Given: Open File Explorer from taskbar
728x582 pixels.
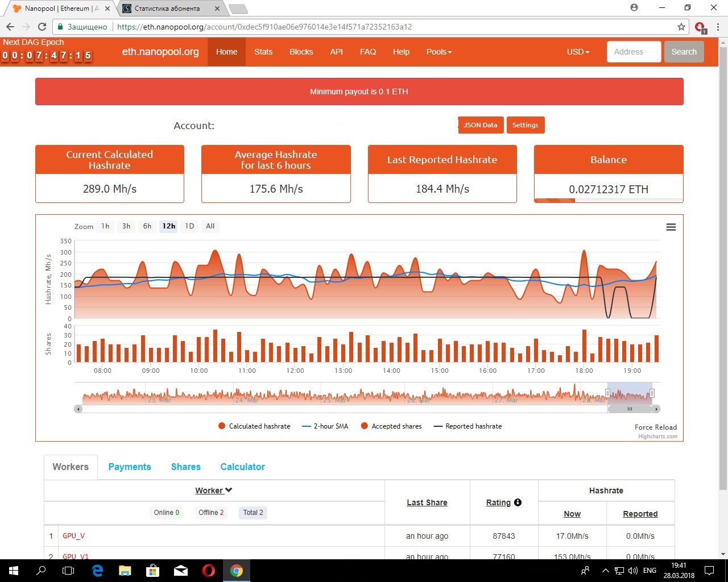Looking at the screenshot, I should [125, 571].
